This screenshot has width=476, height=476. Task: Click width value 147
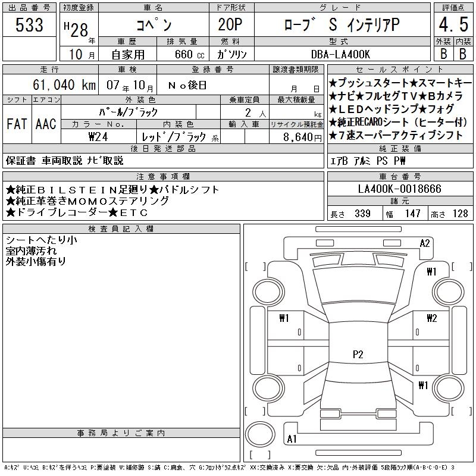pyautogui.click(x=412, y=214)
